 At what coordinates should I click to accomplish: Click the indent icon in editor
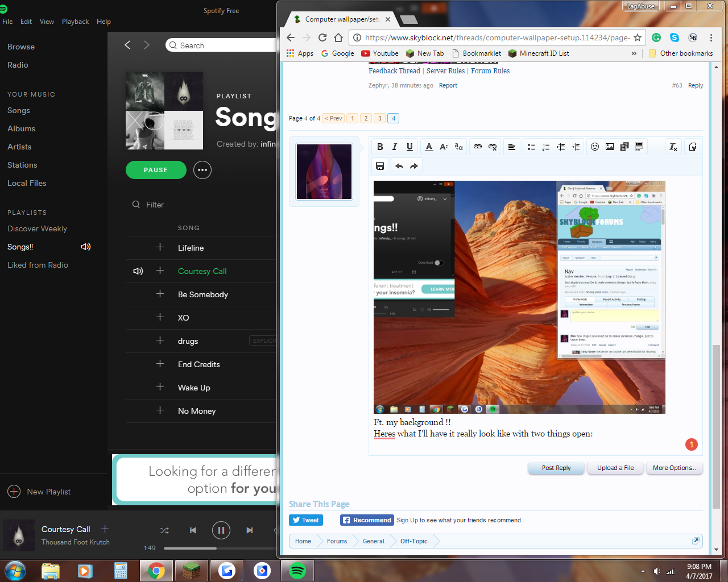(x=576, y=147)
